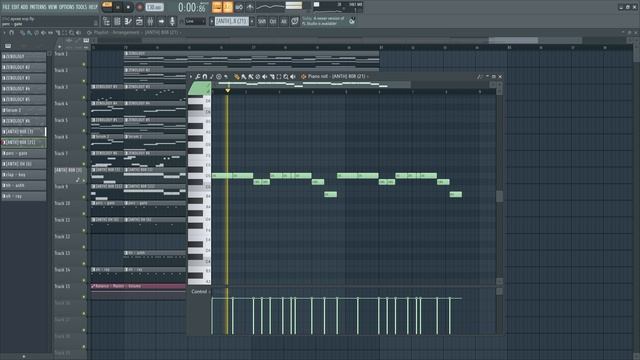
Task: Select the Draw pencil tool in Piano roll
Action: pyautogui.click(x=237, y=77)
